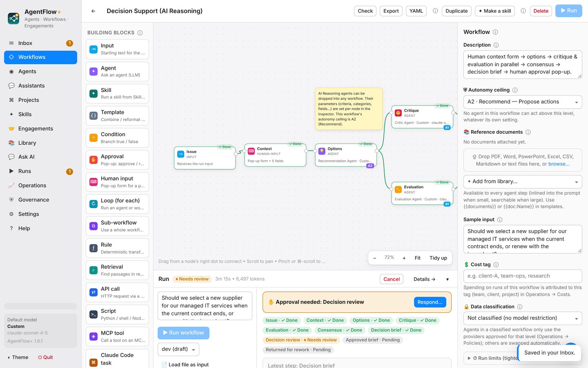This screenshot has height=368, width=588.
Task: Select the Condition block icon
Action: click(94, 137)
